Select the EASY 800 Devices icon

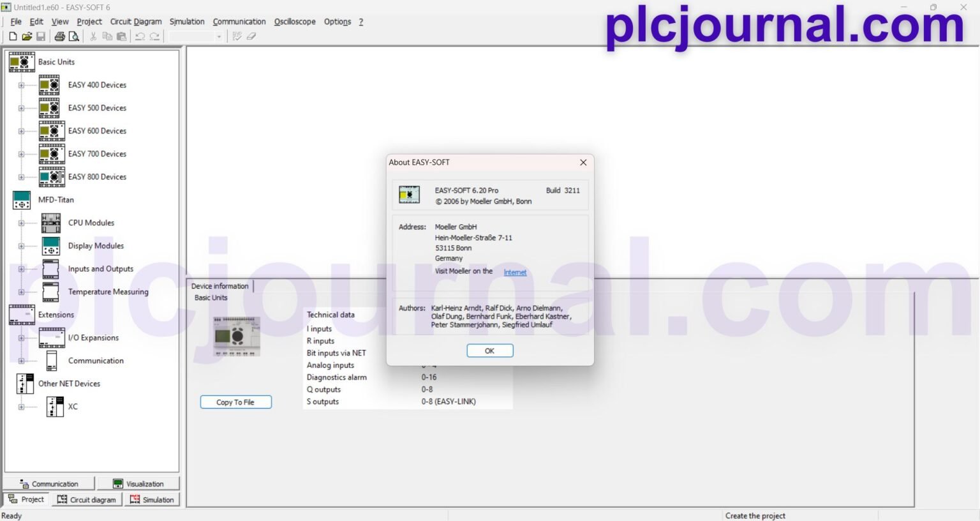click(x=51, y=177)
